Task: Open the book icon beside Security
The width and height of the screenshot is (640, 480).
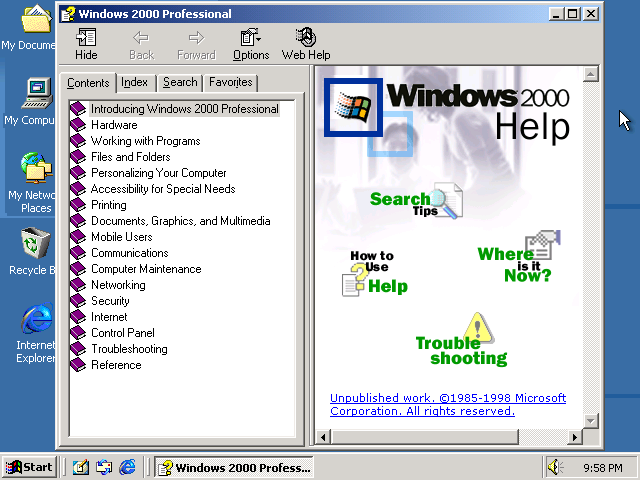Action: (x=78, y=301)
